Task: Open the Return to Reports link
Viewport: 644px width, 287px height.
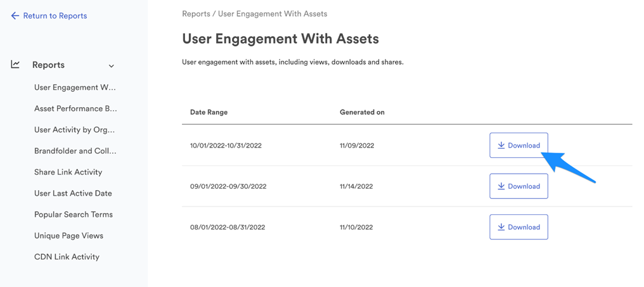Action: (x=55, y=16)
